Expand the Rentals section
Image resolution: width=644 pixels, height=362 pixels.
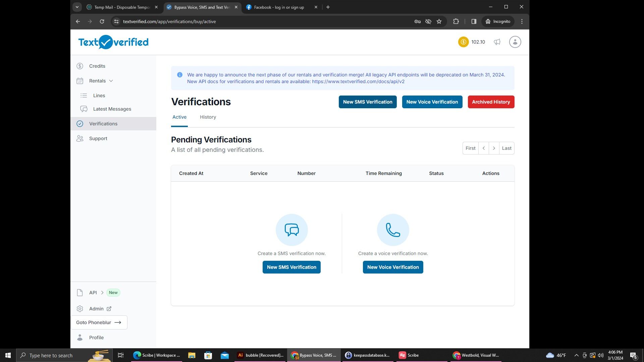coord(97,80)
